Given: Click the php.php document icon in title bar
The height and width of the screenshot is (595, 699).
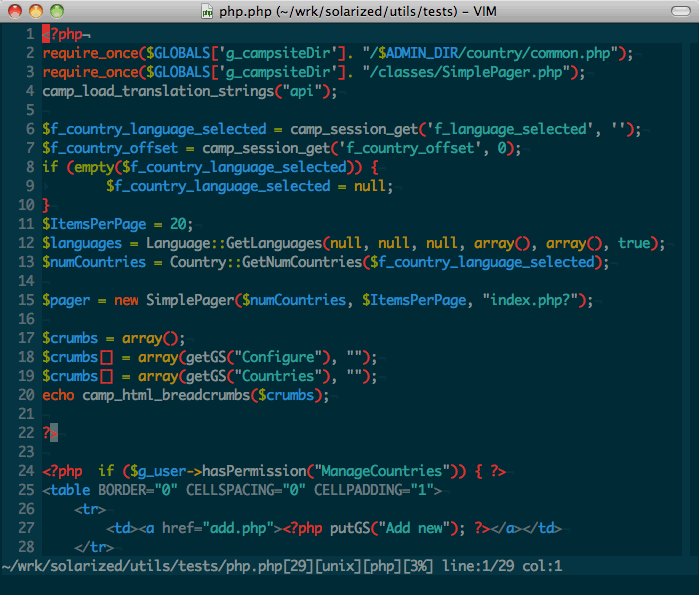Looking at the screenshot, I should click(207, 11).
